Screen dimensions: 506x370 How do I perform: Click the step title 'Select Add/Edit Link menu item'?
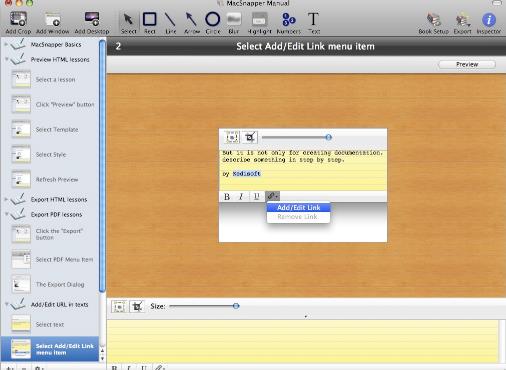click(305, 46)
